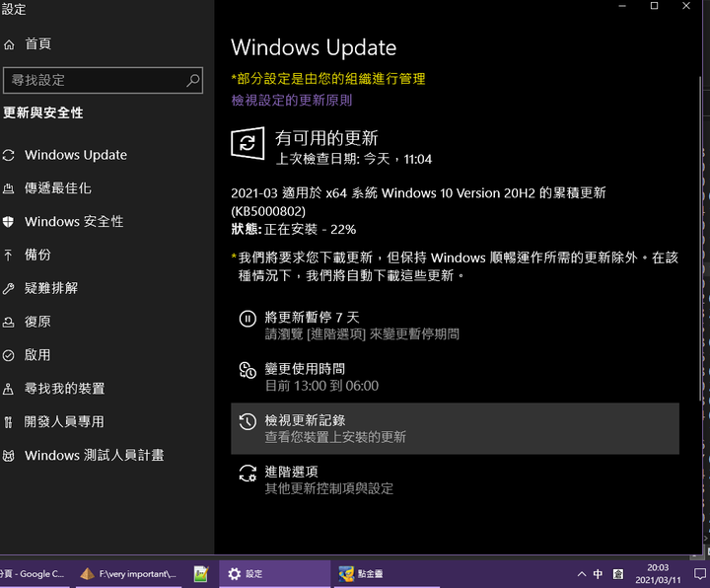Screen dimensions: 710x588
Task: Click the Windows 測試人員計畫 cat icon
Action: (x=8, y=456)
